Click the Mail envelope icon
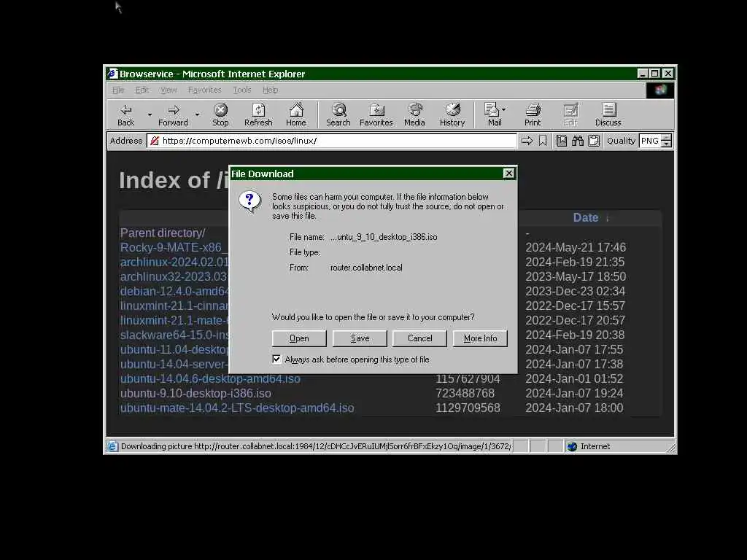Viewport: 747px width, 560px height. 491,110
